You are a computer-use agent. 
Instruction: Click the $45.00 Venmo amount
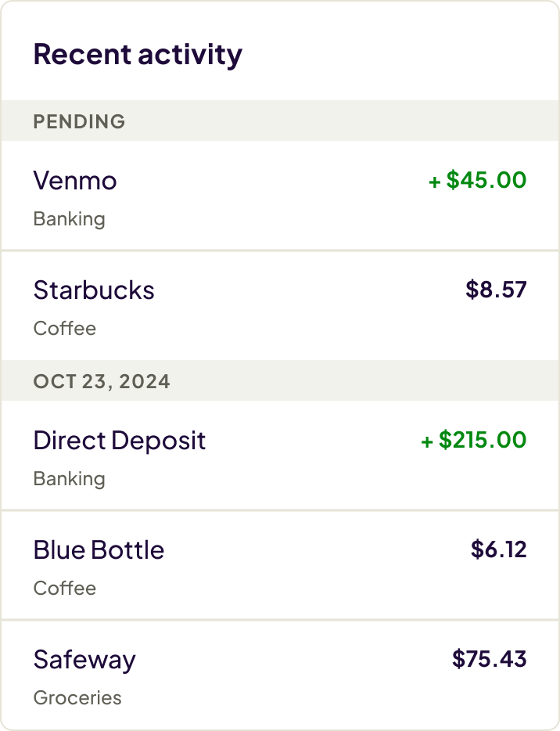click(486, 181)
